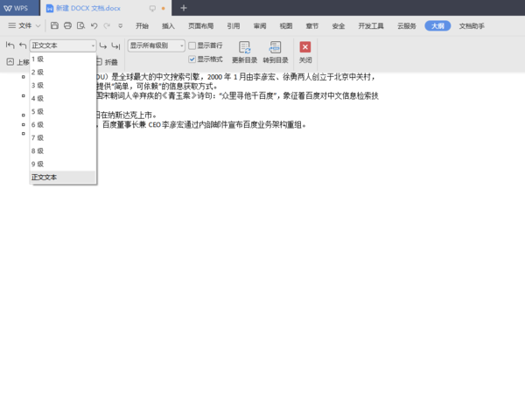Open the 视图 ribbon tab
The image size is (525, 420).
pyautogui.click(x=286, y=25)
